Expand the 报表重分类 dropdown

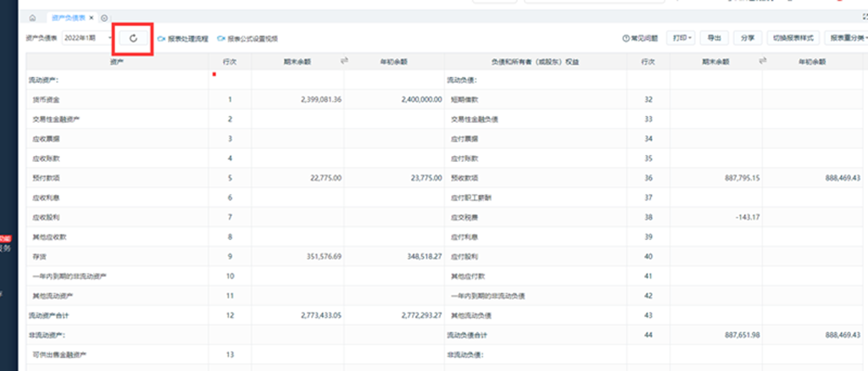point(847,38)
